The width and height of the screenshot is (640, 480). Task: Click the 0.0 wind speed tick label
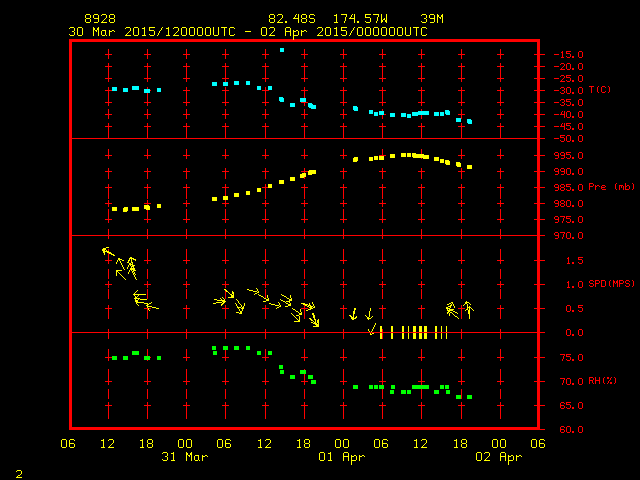coord(574,333)
